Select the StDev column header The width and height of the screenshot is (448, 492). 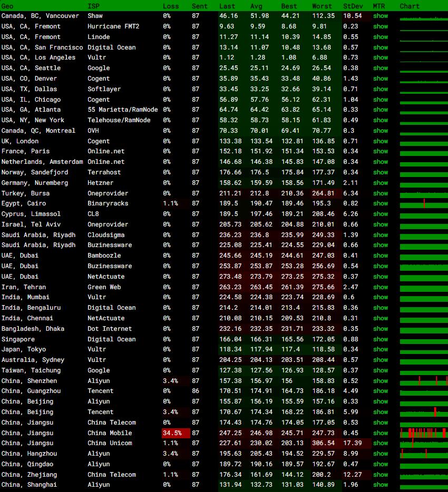[353, 6]
